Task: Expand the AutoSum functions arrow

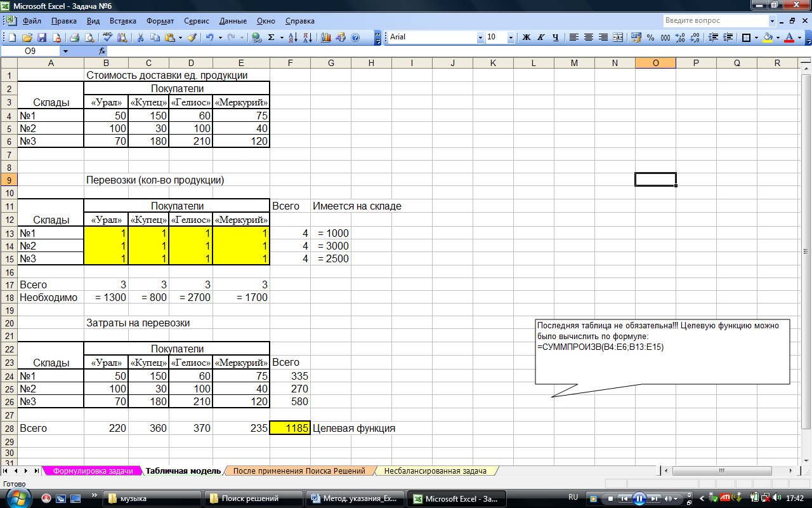Action: click(x=282, y=37)
